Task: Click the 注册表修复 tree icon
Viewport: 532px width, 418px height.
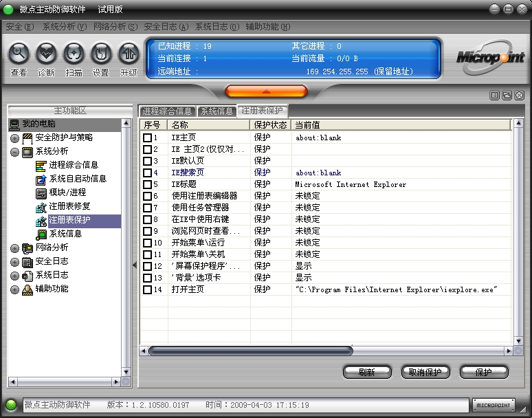Action: [41, 208]
